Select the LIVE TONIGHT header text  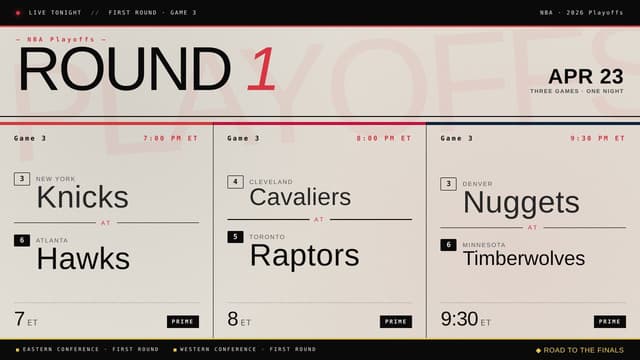[55, 13]
